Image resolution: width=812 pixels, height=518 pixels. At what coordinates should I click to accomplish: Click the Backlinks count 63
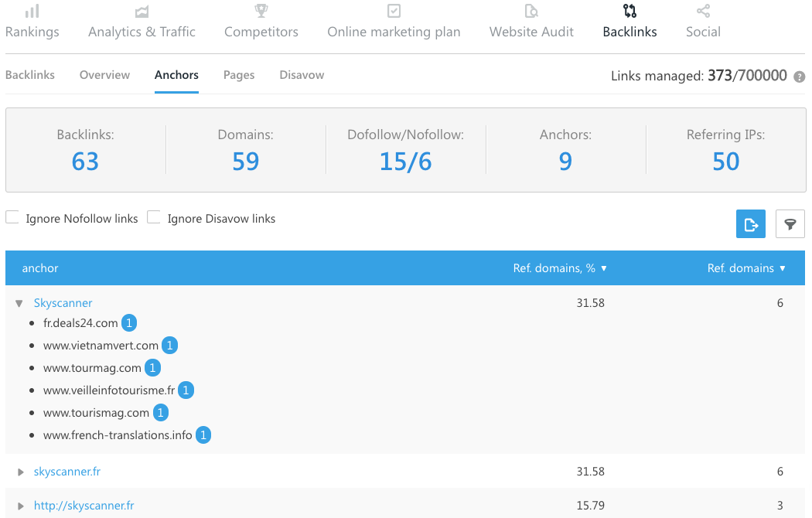click(x=85, y=162)
